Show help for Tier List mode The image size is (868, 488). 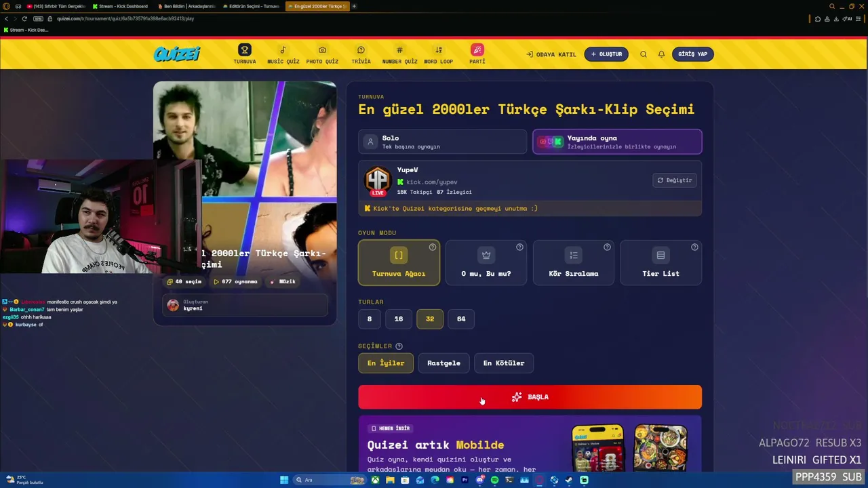tap(694, 247)
